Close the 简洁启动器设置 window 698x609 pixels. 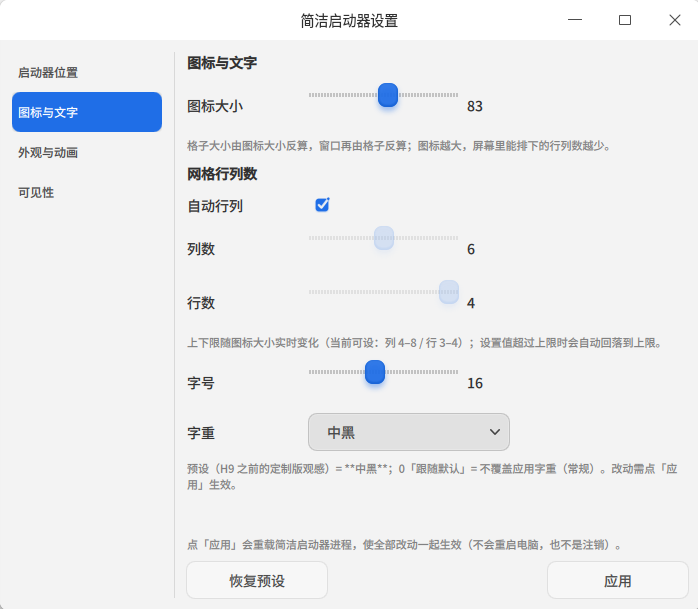coord(675,20)
